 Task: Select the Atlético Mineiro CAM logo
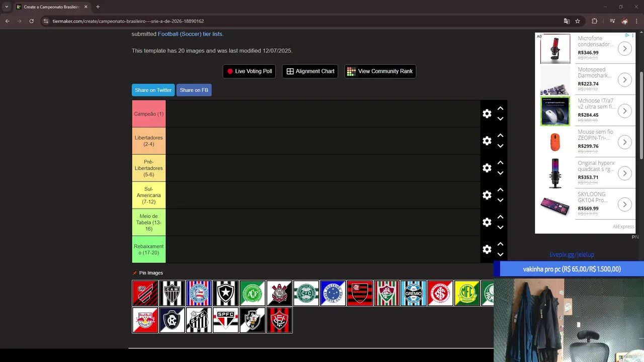[172, 293]
